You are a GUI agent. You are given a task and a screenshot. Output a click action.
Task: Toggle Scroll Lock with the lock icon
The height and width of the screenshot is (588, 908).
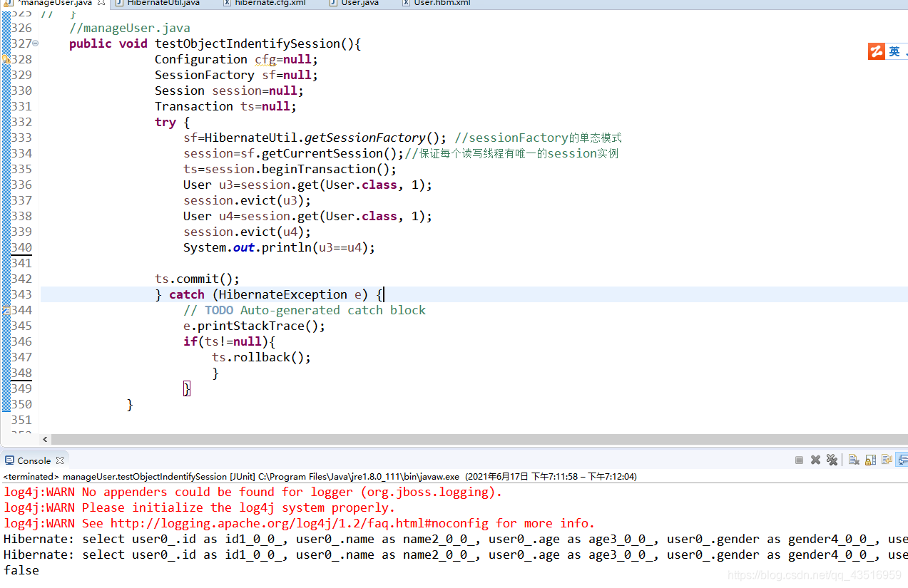coord(870,460)
